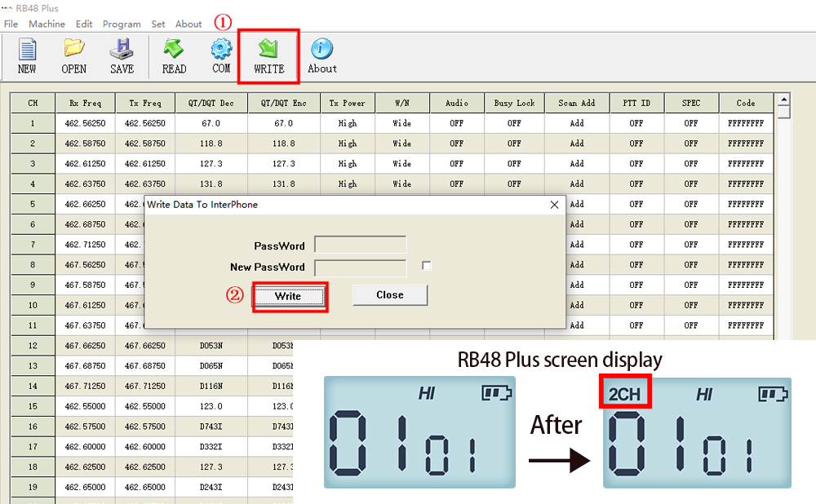Select channel 1 Tx Power cell
This screenshot has width=816, height=504.
(348, 124)
